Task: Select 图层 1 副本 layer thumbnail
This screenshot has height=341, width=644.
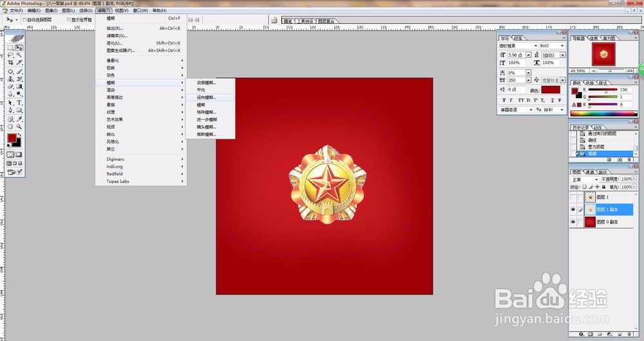Action: 590,209
